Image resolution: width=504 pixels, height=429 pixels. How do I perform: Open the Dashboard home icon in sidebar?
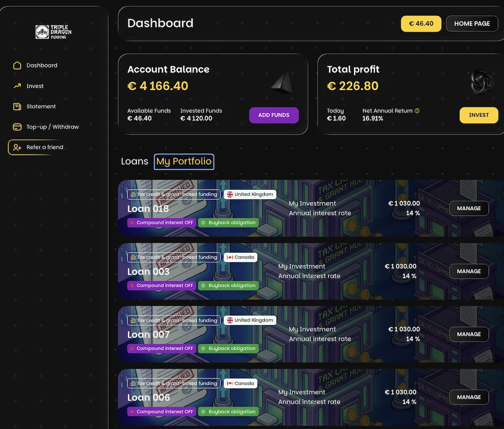tap(16, 65)
